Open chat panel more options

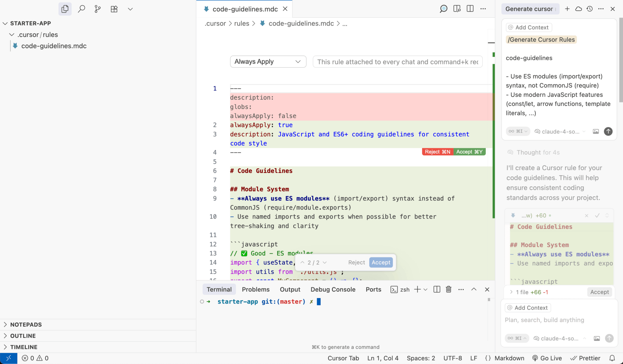point(601,9)
